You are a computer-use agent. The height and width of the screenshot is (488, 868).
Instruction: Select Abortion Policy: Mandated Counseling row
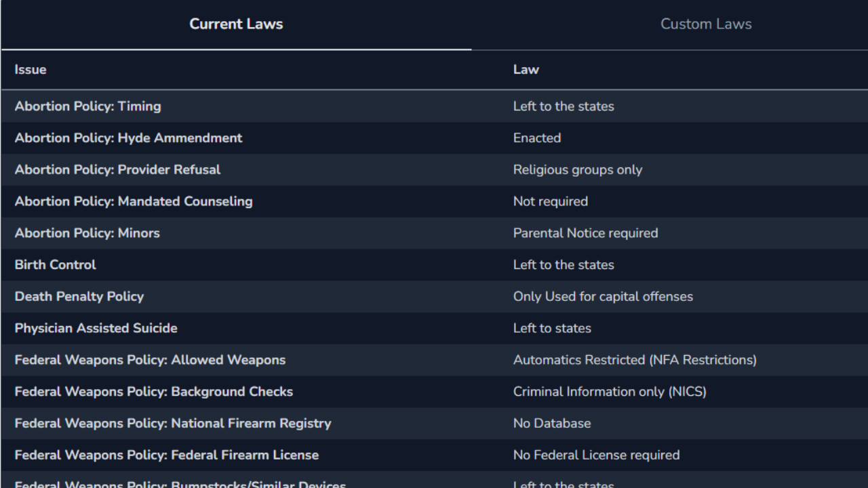click(134, 201)
